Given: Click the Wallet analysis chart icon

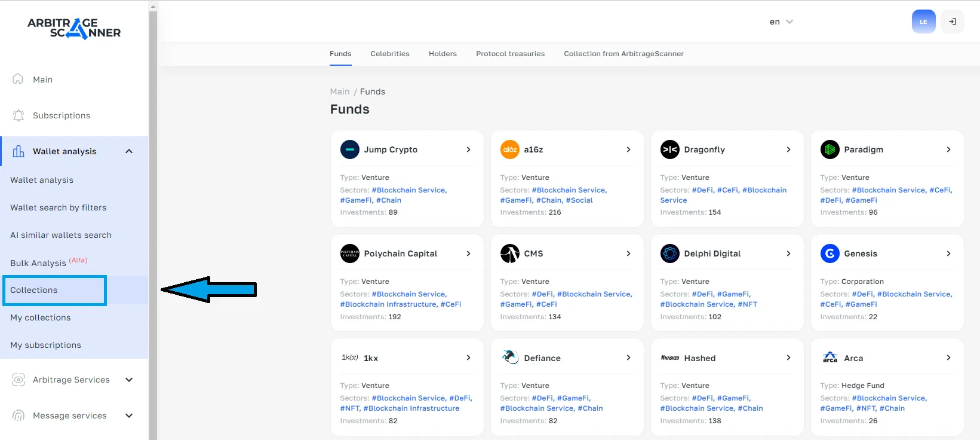Looking at the screenshot, I should (19, 151).
